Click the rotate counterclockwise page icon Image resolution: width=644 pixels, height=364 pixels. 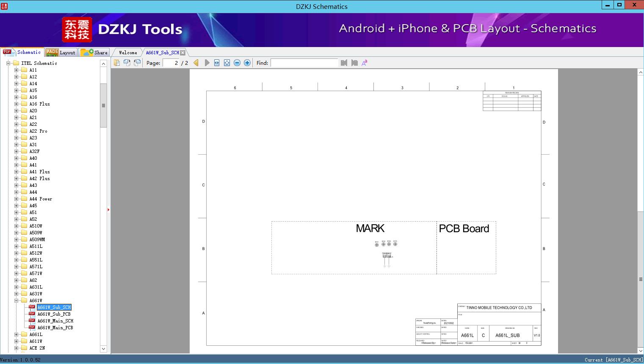pyautogui.click(x=127, y=63)
